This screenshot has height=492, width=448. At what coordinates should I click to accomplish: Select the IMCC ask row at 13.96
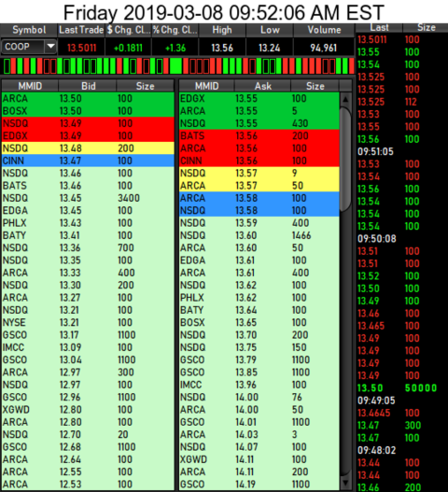[x=259, y=385]
